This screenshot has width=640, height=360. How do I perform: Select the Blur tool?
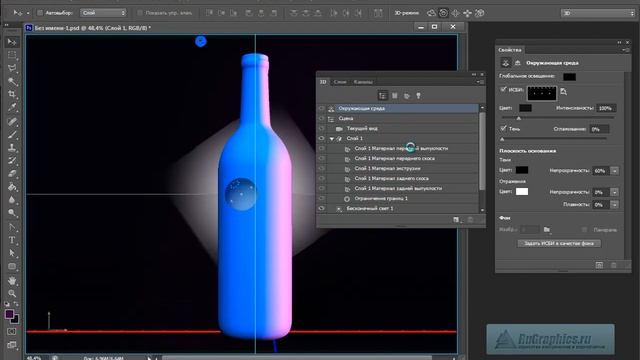[12, 200]
